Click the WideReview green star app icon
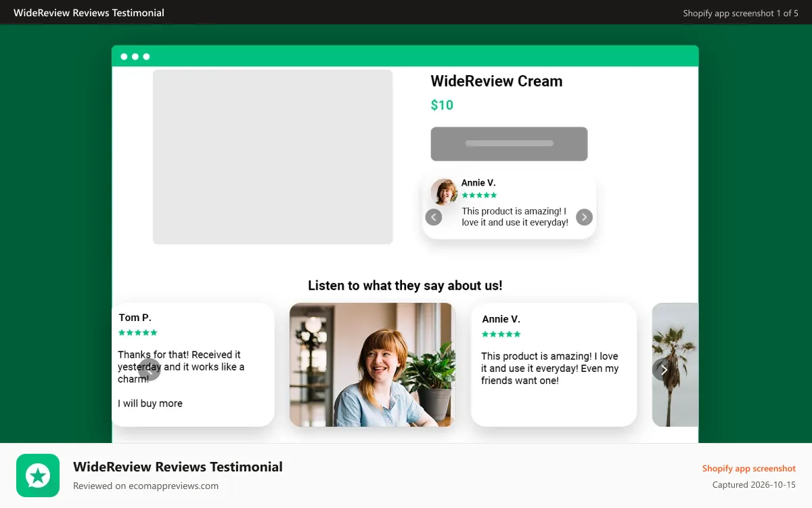 click(x=38, y=475)
